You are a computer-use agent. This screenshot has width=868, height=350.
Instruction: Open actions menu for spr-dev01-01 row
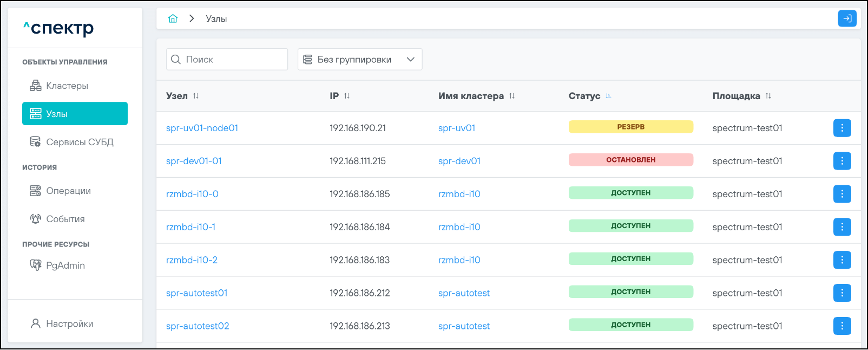[841, 161]
